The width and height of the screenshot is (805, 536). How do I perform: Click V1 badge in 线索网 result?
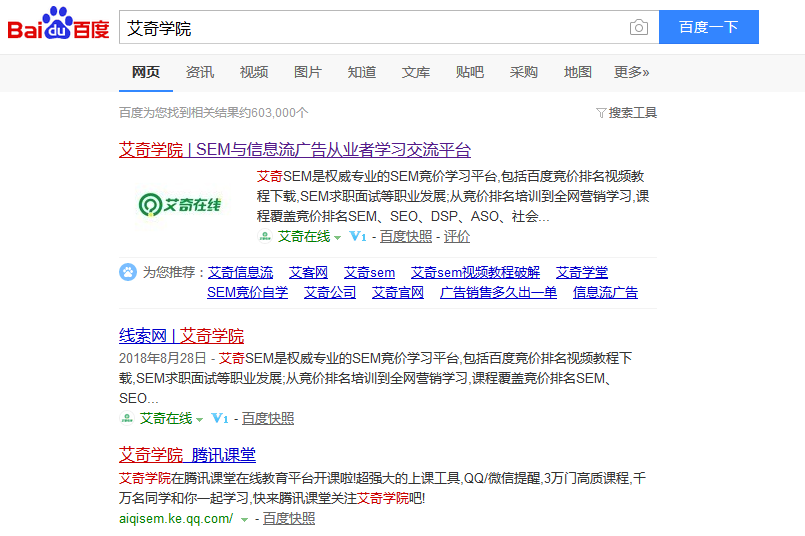pos(220,418)
